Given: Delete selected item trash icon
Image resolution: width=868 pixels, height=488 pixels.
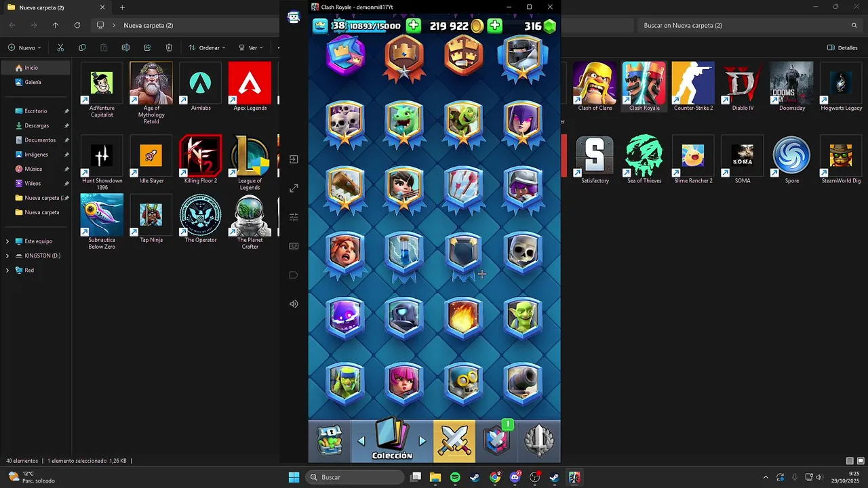Looking at the screenshot, I should click(x=169, y=47).
